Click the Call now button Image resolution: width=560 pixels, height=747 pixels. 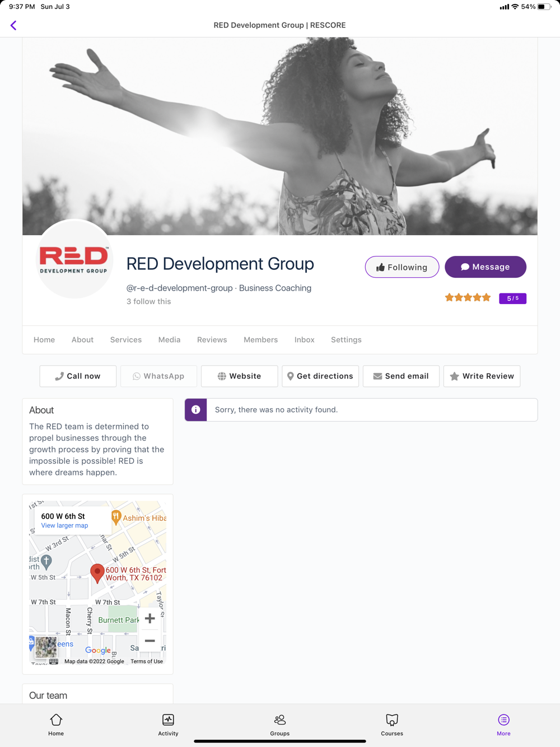point(78,376)
